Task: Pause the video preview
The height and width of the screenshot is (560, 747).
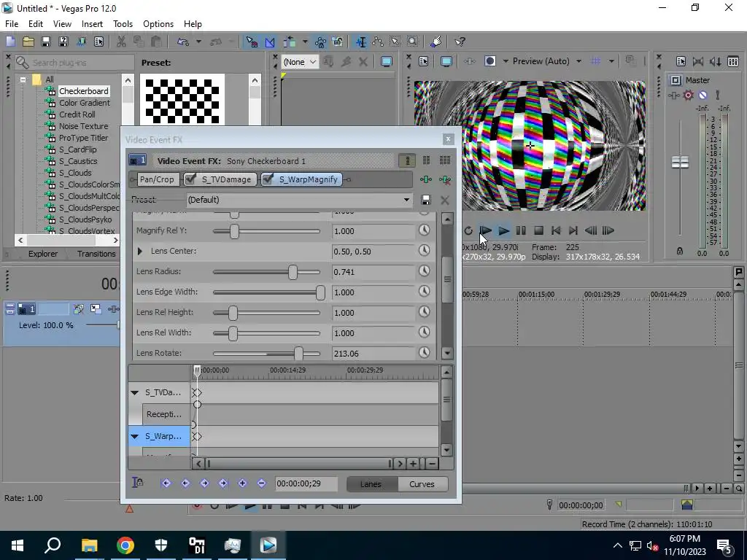Action: pyautogui.click(x=521, y=231)
